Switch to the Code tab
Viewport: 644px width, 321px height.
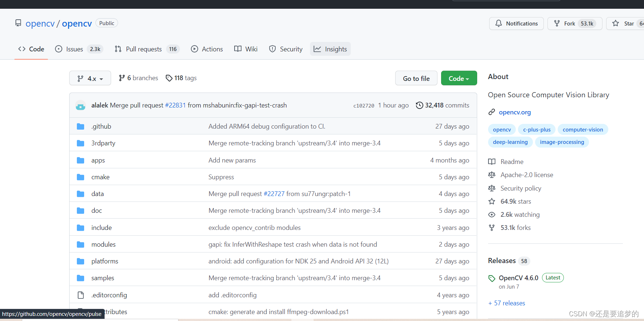[x=31, y=49]
